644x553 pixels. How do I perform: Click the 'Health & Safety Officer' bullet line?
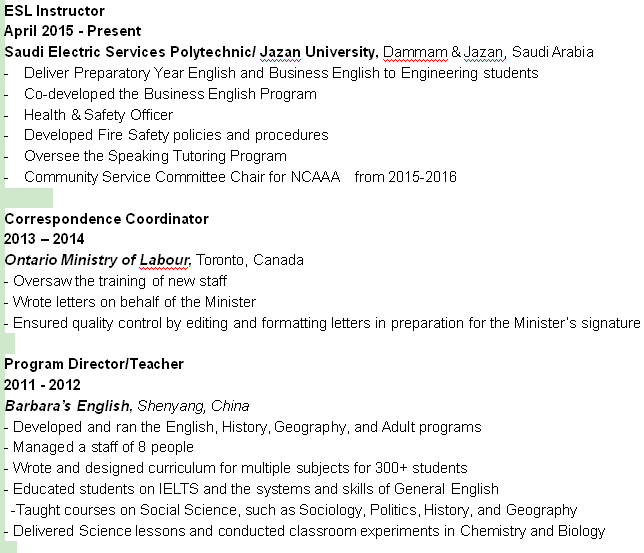[x=98, y=115]
